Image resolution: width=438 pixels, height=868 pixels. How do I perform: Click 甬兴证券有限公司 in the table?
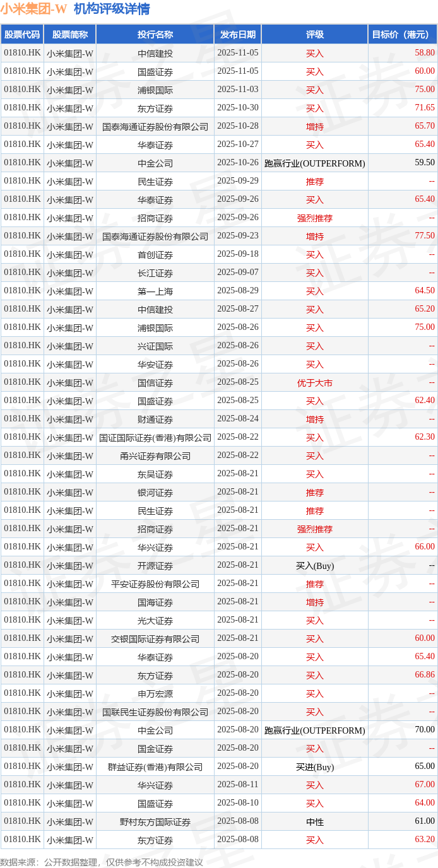coord(155,455)
